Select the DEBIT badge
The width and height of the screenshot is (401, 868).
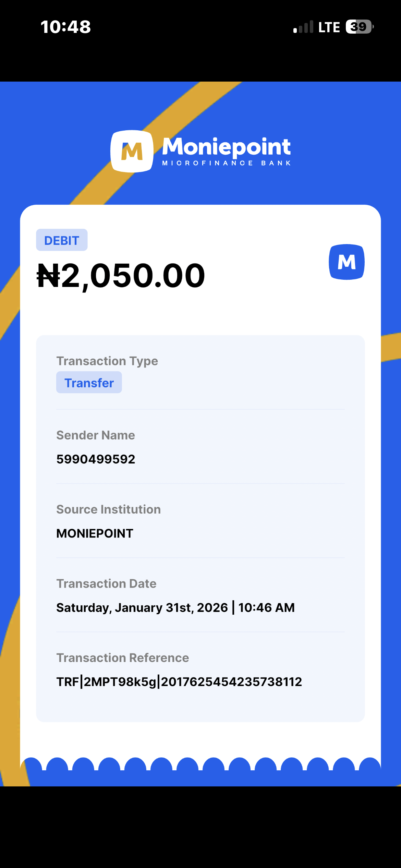coord(62,240)
